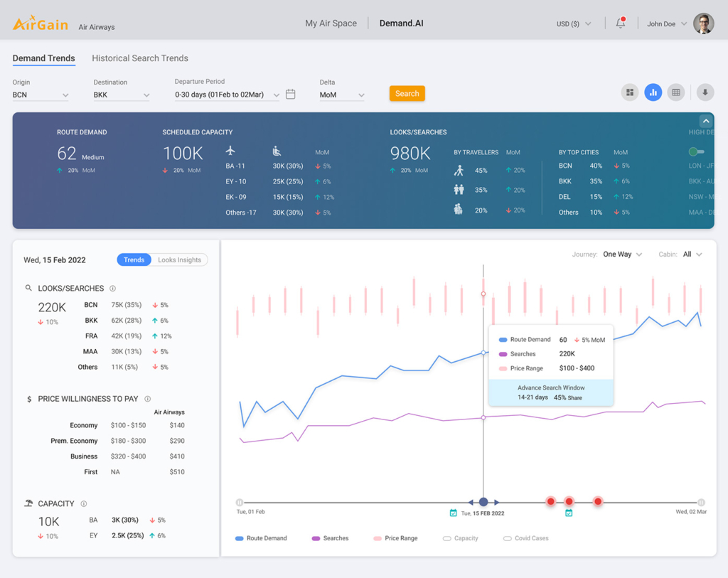
Task: Go to My Air Space
Action: click(x=331, y=23)
